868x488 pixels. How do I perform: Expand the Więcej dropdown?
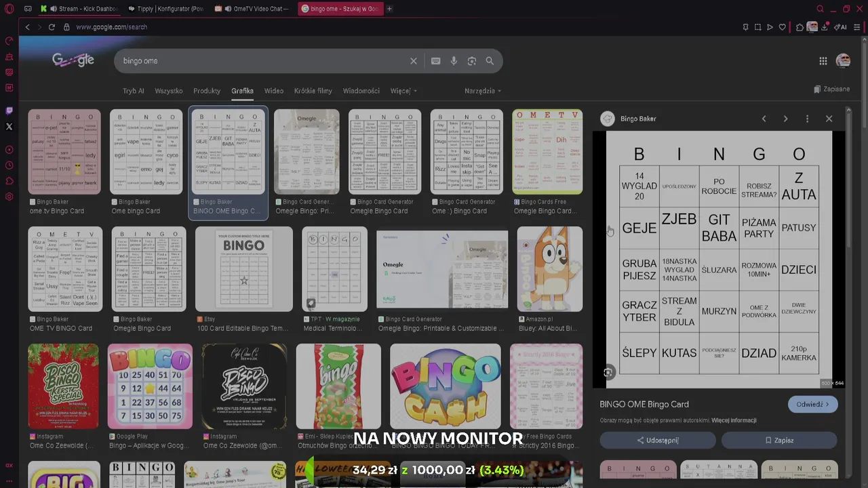point(403,91)
